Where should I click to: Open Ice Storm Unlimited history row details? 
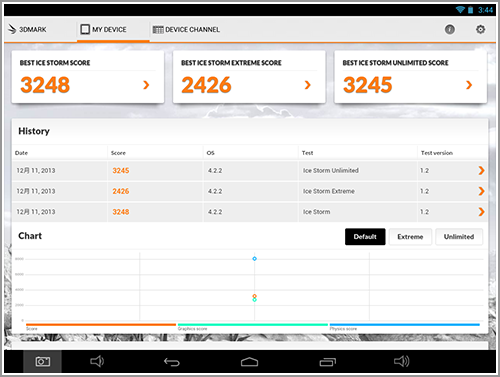(250, 171)
